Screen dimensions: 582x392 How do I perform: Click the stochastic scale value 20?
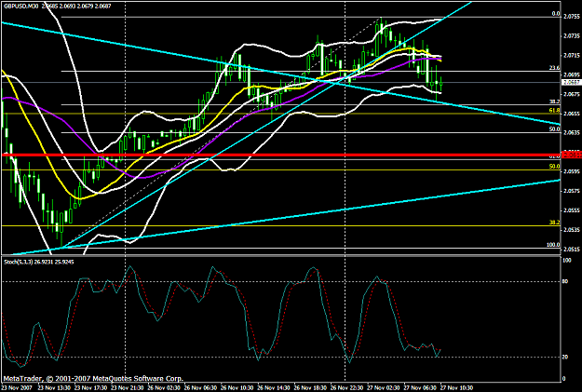tap(565, 357)
